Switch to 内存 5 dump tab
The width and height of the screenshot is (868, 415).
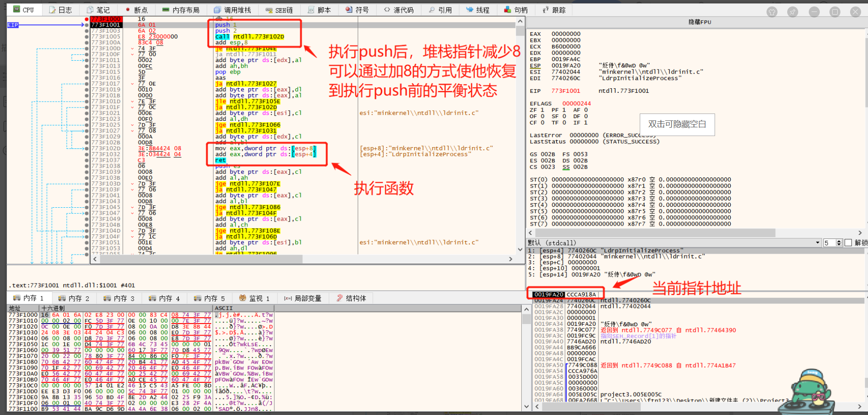pos(209,298)
